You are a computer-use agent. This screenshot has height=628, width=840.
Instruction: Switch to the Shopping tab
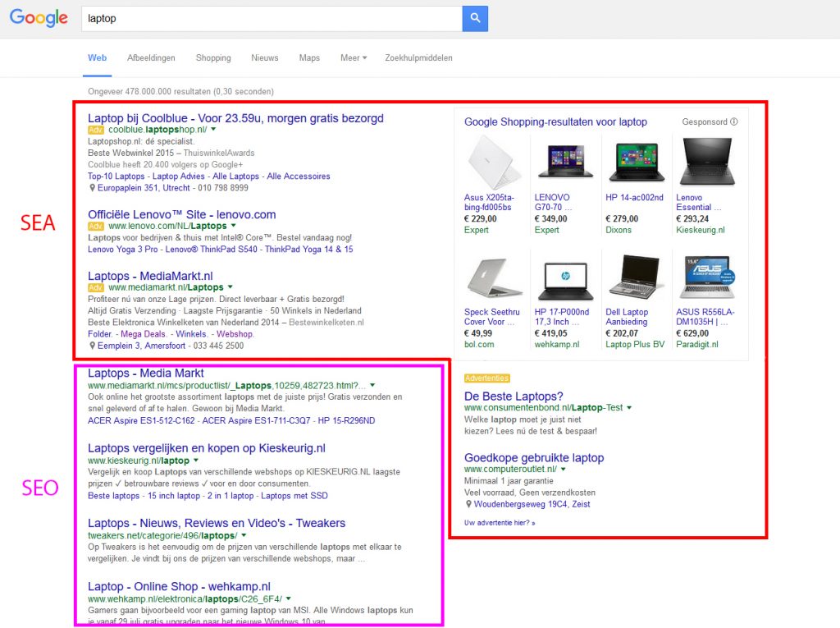click(x=213, y=58)
